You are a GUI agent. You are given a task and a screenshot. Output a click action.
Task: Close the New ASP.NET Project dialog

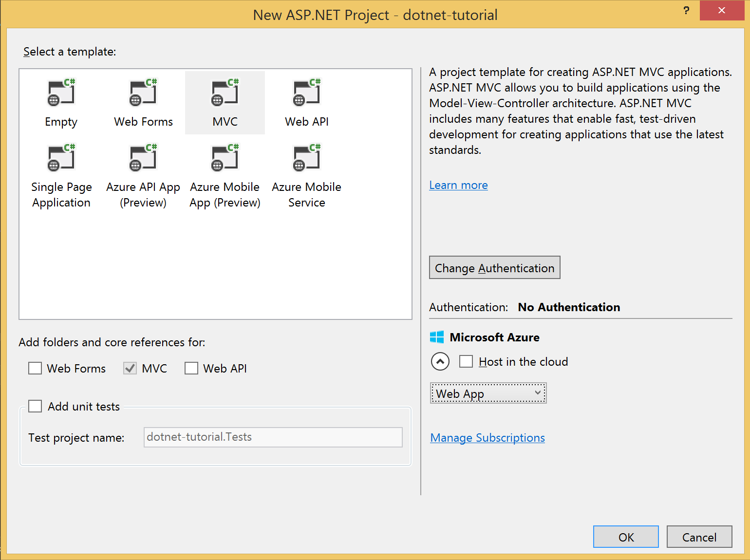click(722, 10)
